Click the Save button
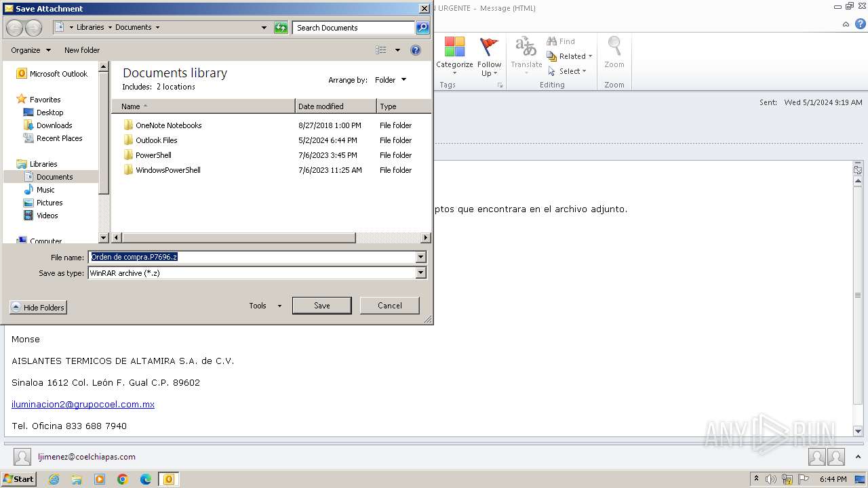868x488 pixels. pyautogui.click(x=321, y=306)
